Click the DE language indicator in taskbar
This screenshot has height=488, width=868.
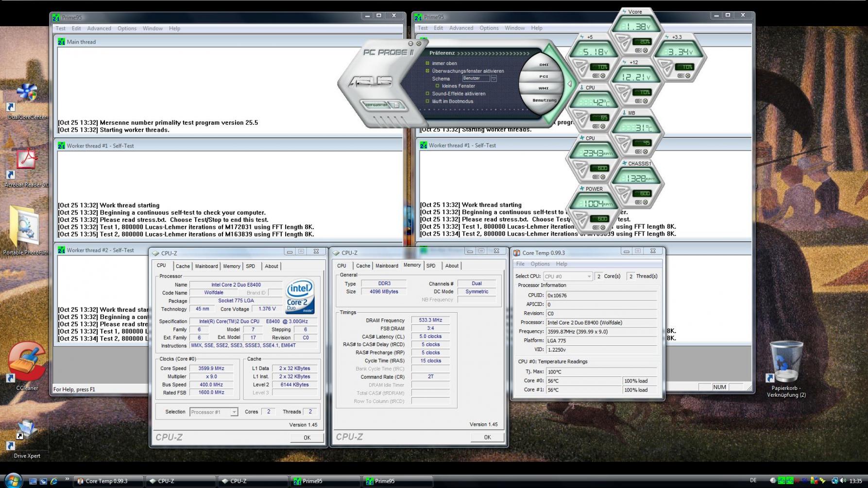click(x=753, y=481)
